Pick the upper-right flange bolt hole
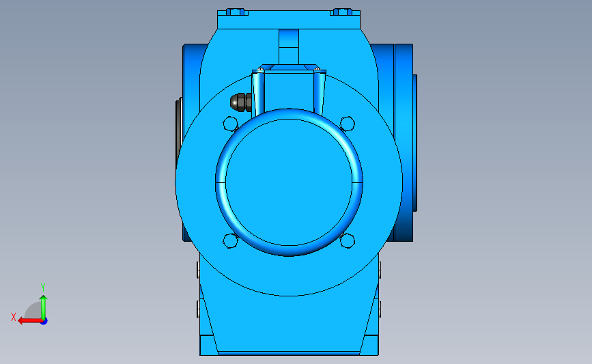The width and height of the screenshot is (592, 364). (x=348, y=124)
